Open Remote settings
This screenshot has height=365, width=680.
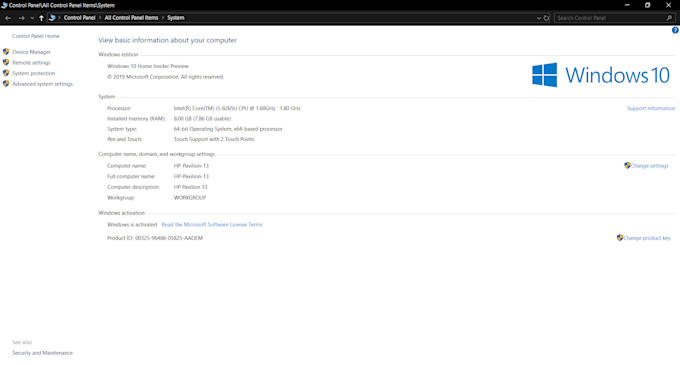(31, 62)
